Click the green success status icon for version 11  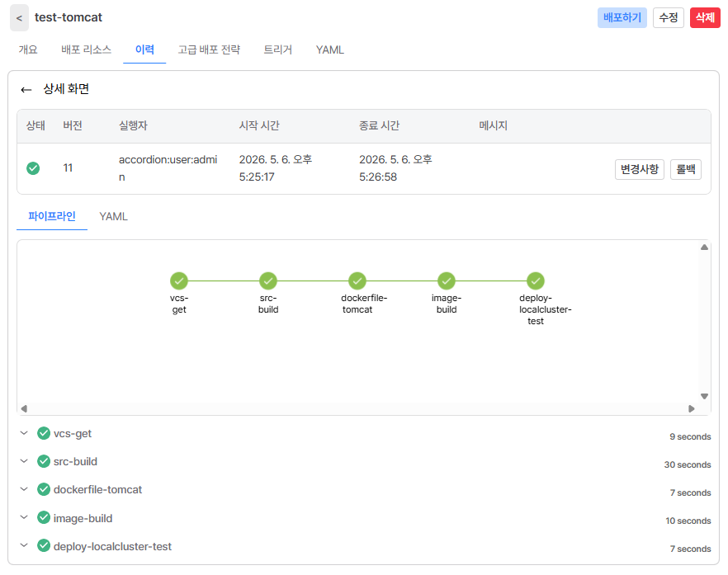33,168
